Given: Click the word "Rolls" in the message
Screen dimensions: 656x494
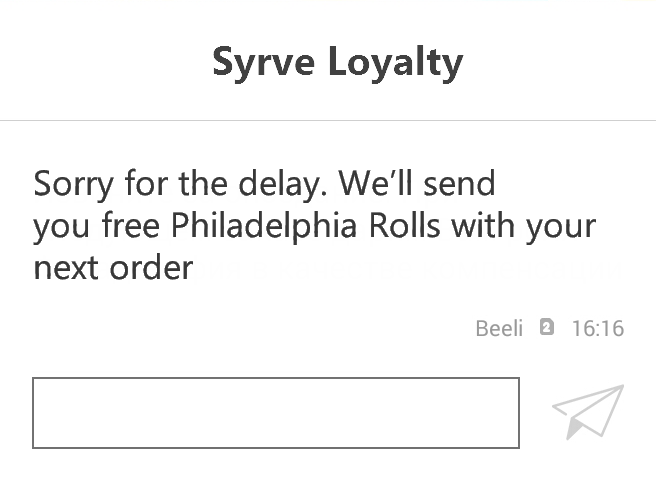Looking at the screenshot, I should (x=408, y=226).
